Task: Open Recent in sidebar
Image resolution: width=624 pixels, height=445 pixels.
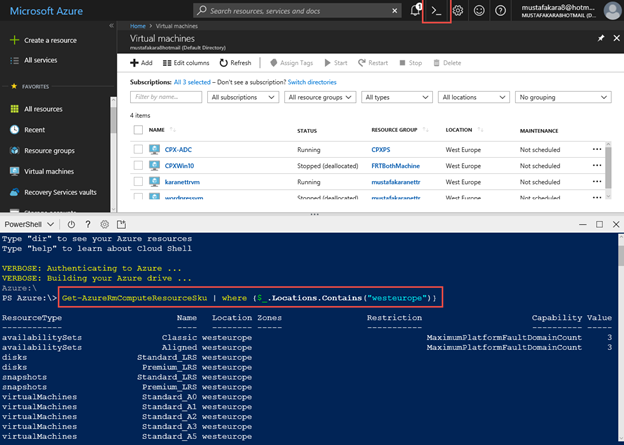Action: point(27,130)
